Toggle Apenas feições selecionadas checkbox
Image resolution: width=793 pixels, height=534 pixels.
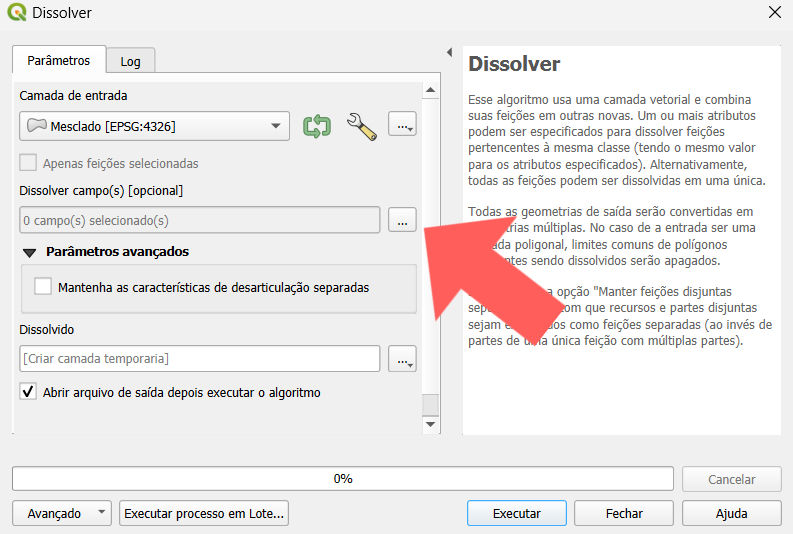(28, 163)
